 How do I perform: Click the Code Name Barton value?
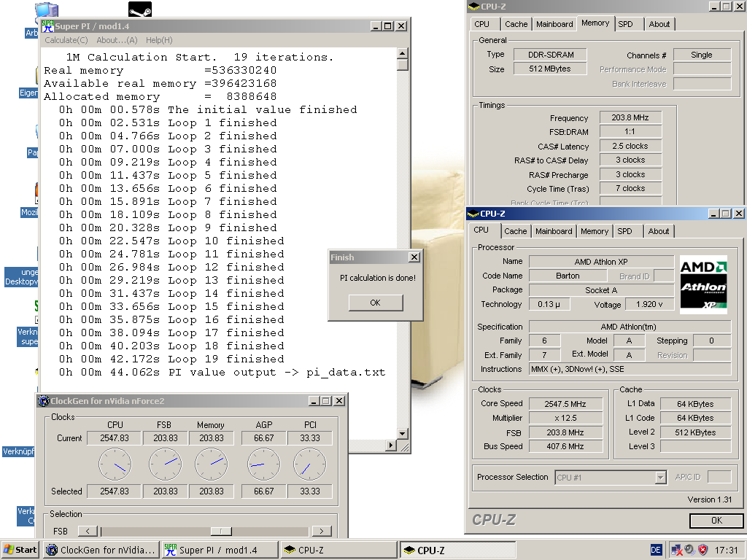coord(568,276)
